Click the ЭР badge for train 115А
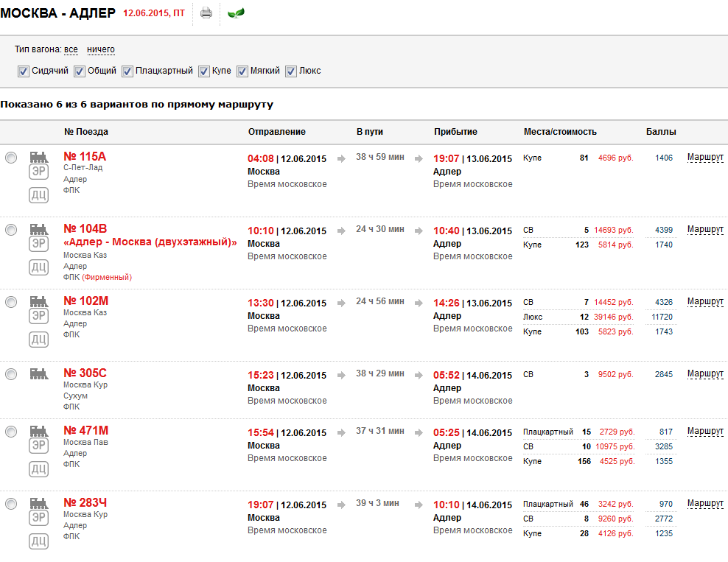The width and height of the screenshot is (728, 562). [x=38, y=172]
